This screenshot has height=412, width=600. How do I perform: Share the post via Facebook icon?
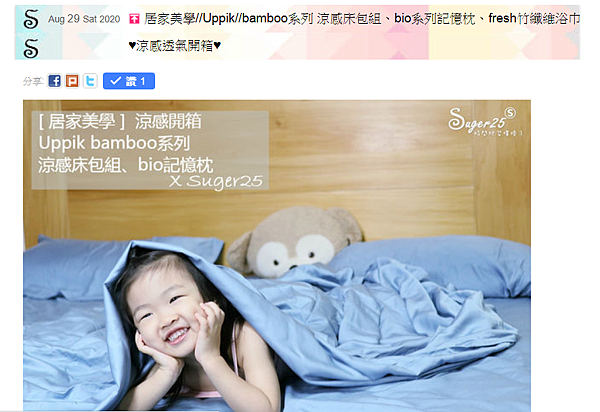(54, 81)
